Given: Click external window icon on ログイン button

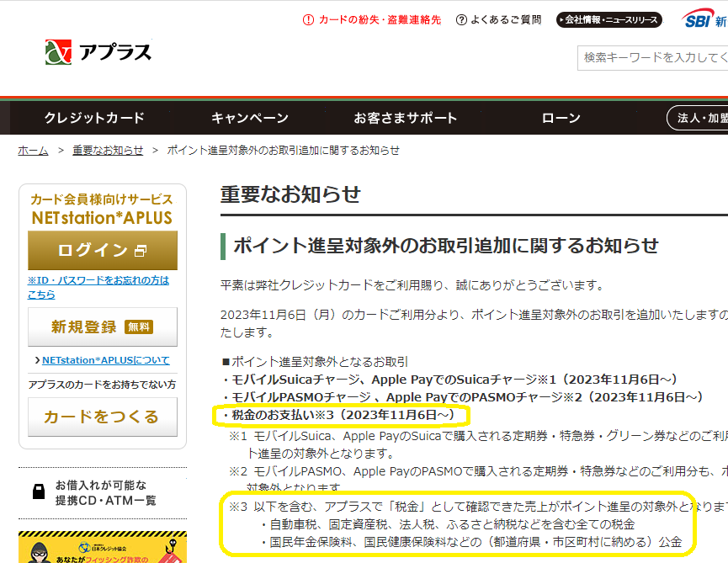Looking at the screenshot, I should point(141,251).
